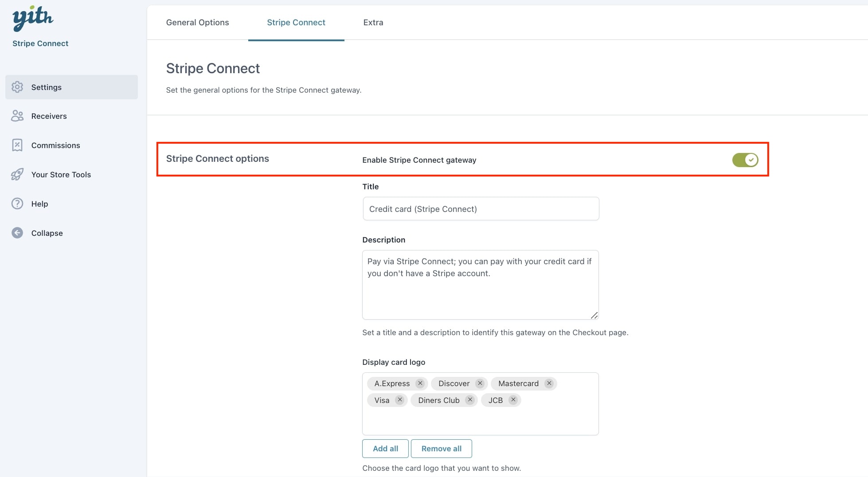Click the Enable Stripe Connect gateway label
The height and width of the screenshot is (477, 868).
pyautogui.click(x=419, y=160)
